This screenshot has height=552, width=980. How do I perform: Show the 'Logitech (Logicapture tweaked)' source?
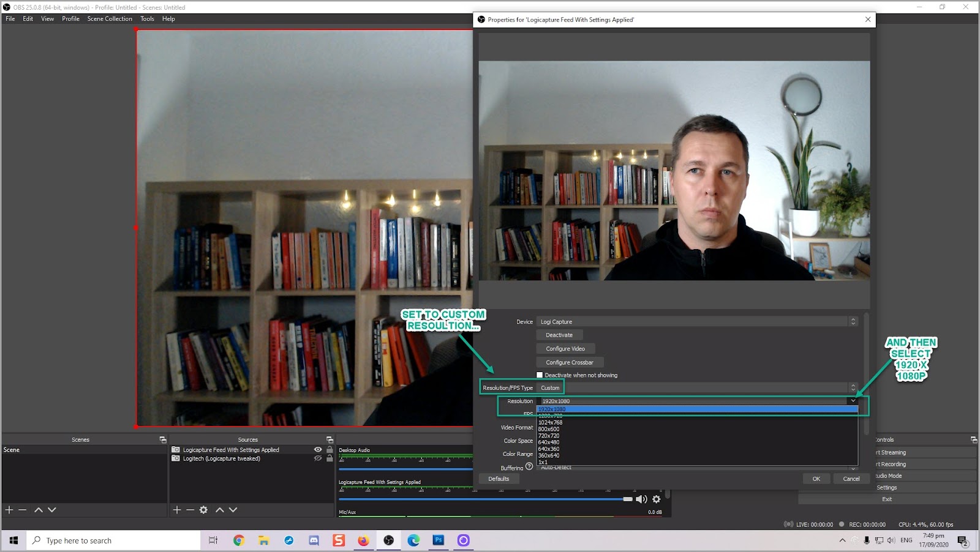coord(318,458)
